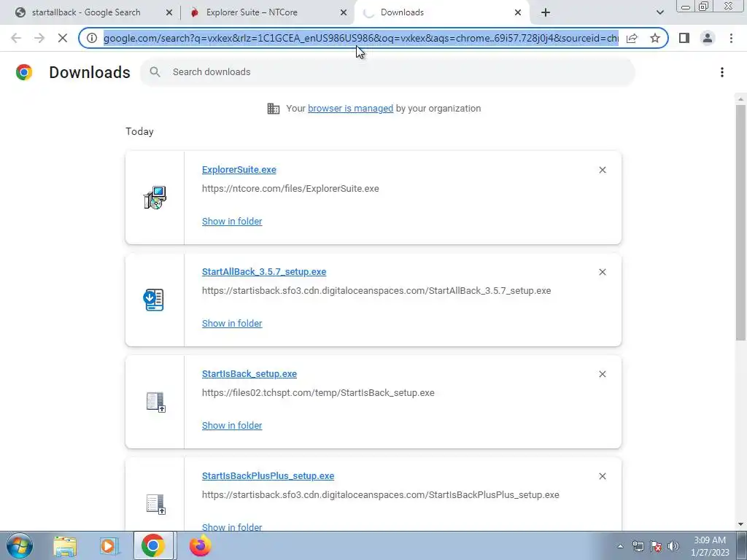Click the ntcore.com ExplorerSuite.exe source URL
Screen dimensions: 747x560
point(290,189)
